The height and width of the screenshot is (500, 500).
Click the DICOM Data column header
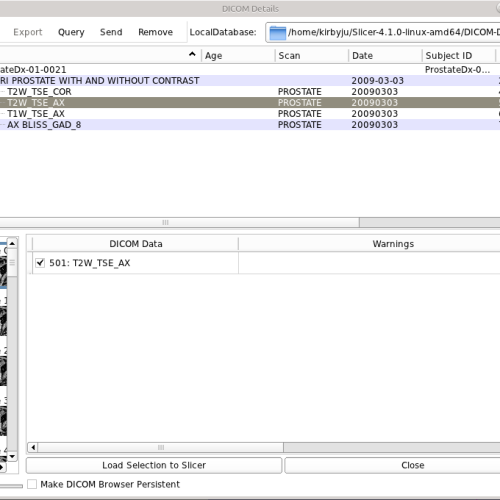136,244
